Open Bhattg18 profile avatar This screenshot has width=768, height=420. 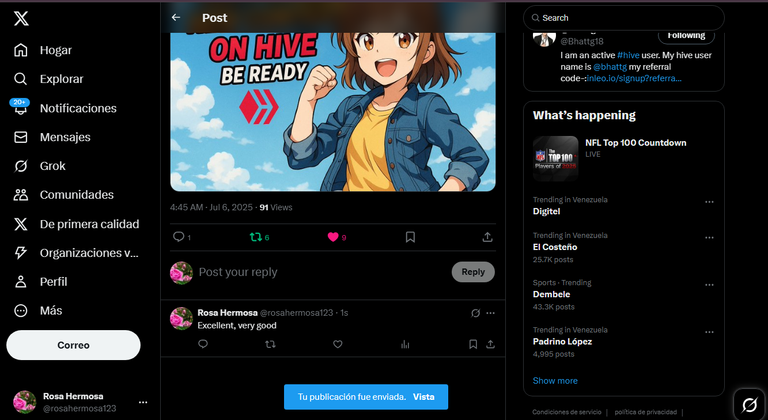point(544,38)
